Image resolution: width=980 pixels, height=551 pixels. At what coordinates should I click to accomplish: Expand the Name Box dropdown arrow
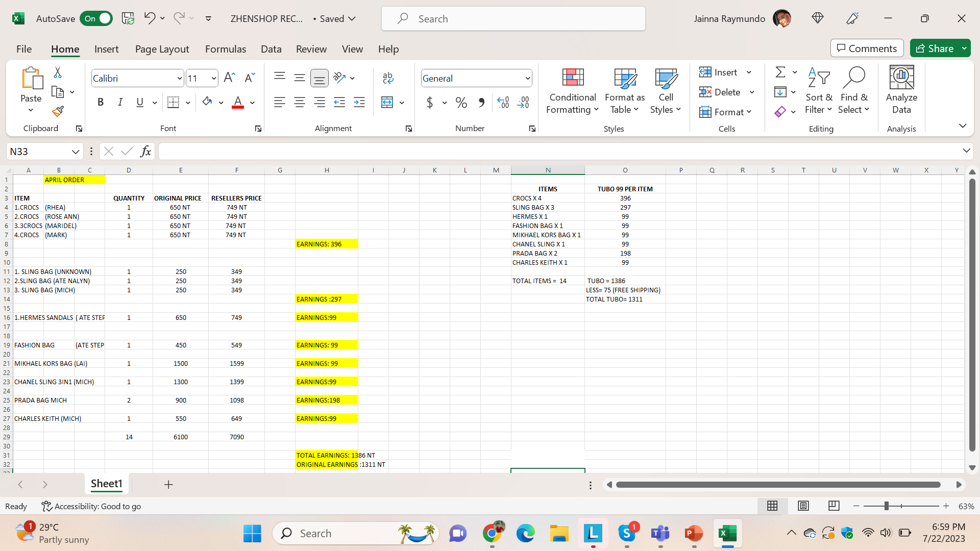(x=76, y=152)
